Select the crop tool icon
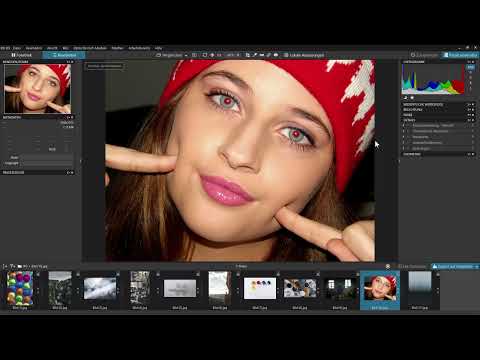 [248, 55]
